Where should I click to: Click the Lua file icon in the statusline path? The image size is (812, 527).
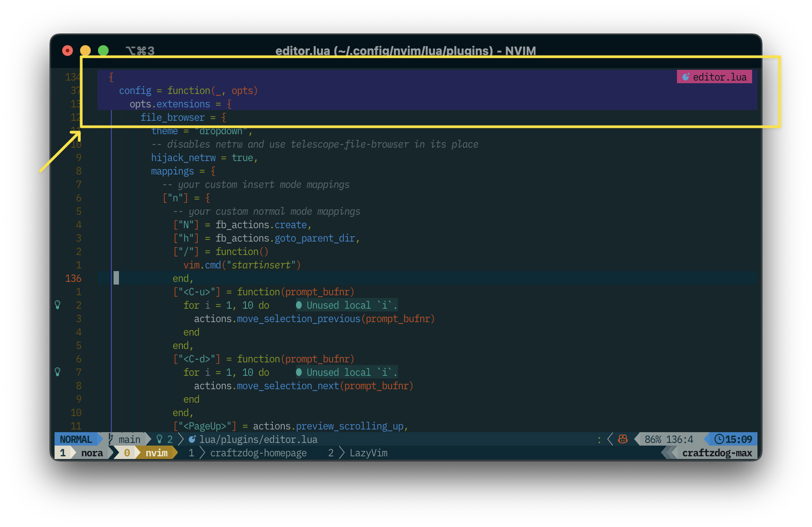(192, 439)
